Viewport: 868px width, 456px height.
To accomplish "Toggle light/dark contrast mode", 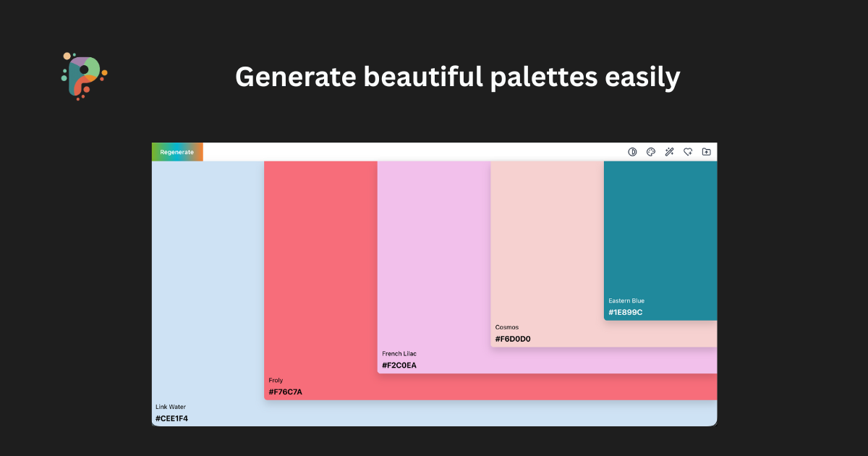I will tap(632, 152).
